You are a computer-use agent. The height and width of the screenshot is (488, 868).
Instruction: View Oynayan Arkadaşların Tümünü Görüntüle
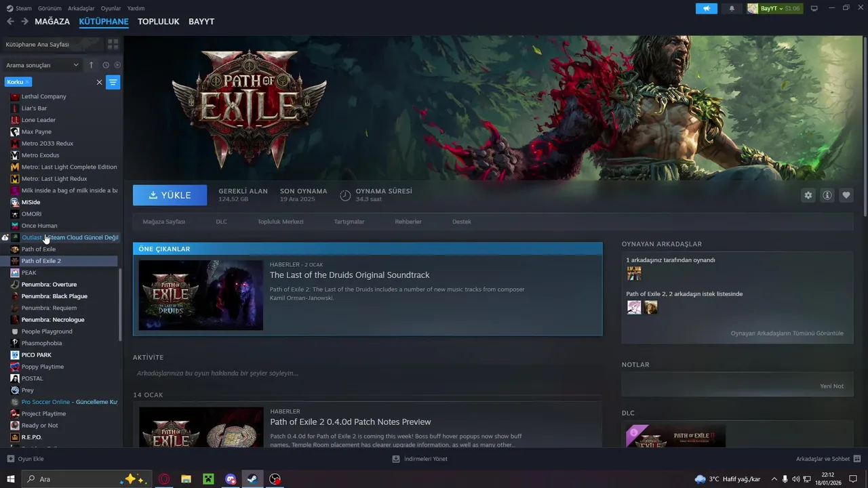coord(787,333)
